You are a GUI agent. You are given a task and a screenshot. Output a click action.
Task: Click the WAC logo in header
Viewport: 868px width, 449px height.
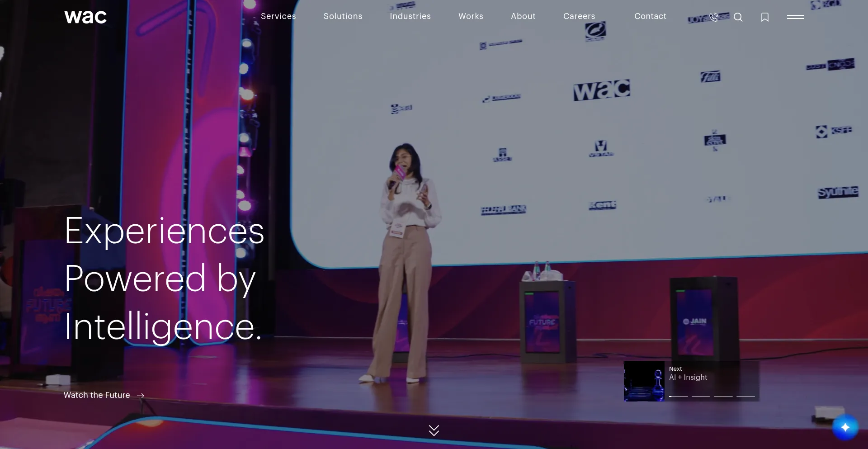[85, 17]
